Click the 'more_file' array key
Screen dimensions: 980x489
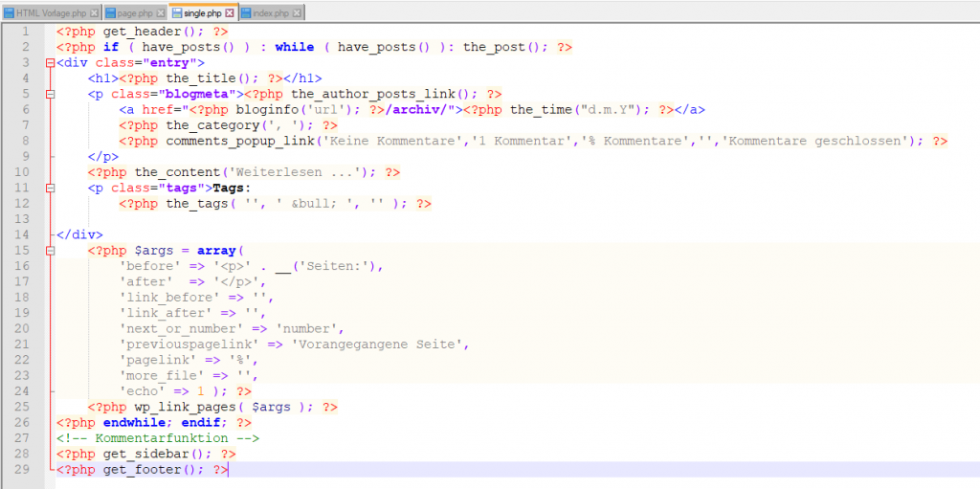[x=162, y=375]
